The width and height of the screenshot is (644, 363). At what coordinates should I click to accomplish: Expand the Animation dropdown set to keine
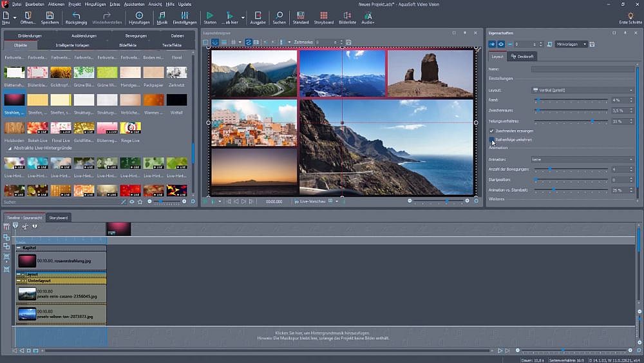[x=582, y=159]
